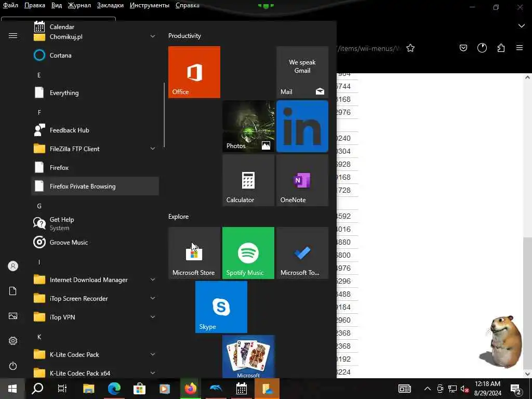Open the Pocket save button in Firefox
The height and width of the screenshot is (399, 532).
click(463, 48)
